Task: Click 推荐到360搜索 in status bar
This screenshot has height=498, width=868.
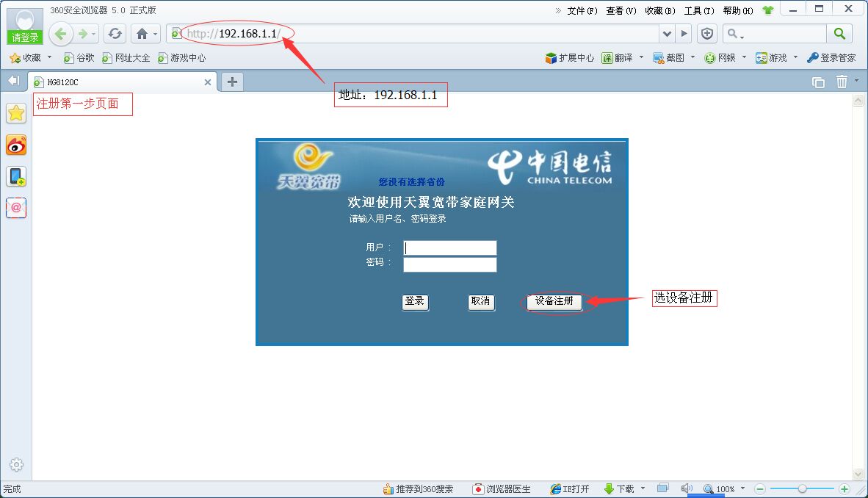Action: 418,489
